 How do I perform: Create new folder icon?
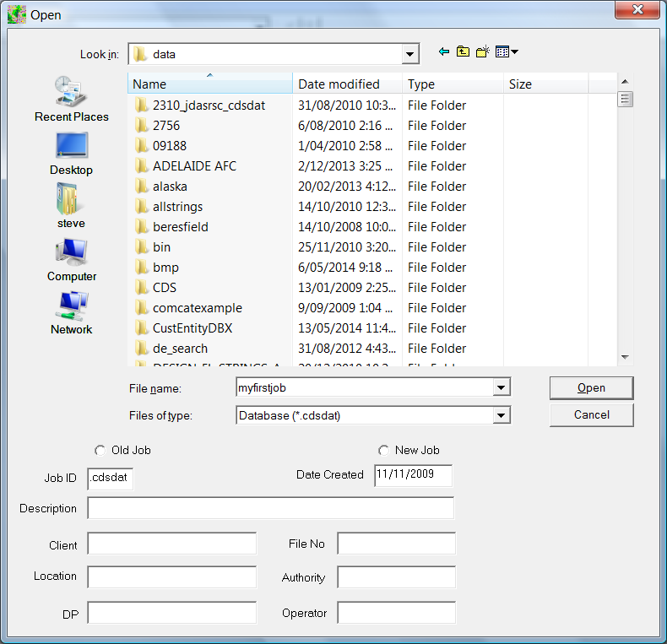(482, 52)
